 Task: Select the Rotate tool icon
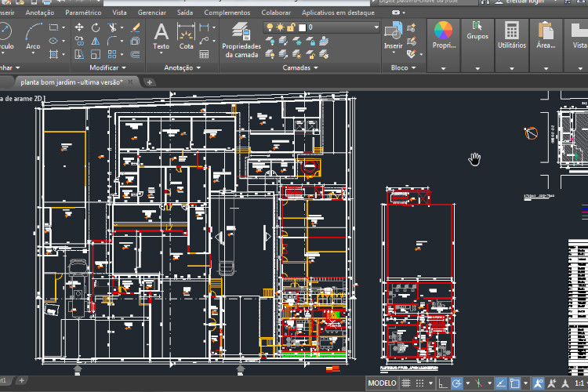(x=96, y=27)
